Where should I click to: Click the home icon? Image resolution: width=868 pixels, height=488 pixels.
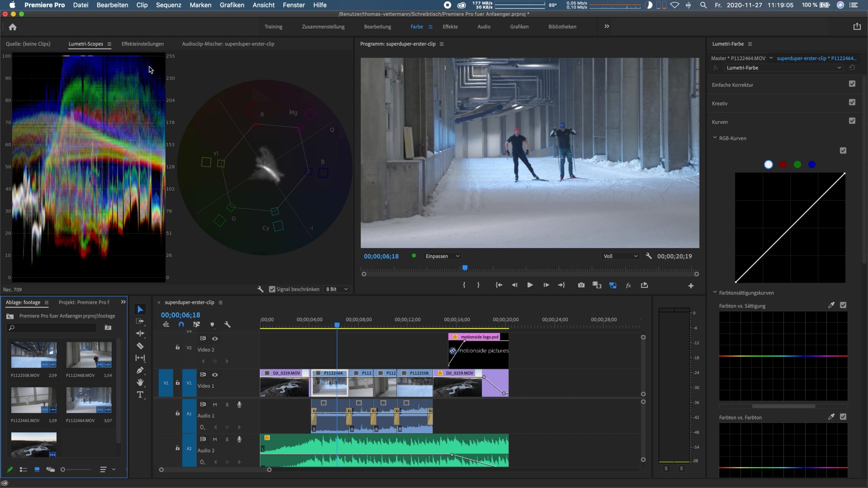coord(13,27)
